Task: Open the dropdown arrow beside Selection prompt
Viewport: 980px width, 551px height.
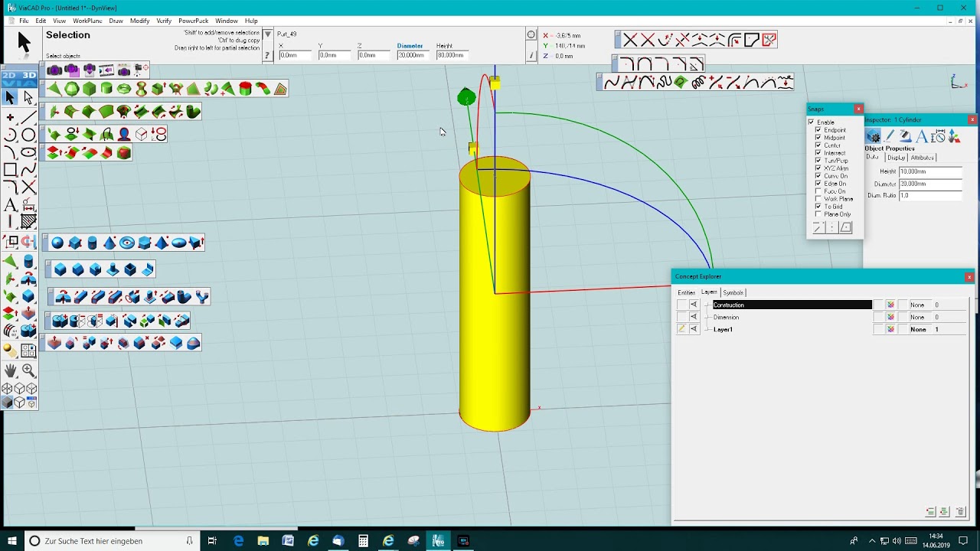Action: point(267,34)
